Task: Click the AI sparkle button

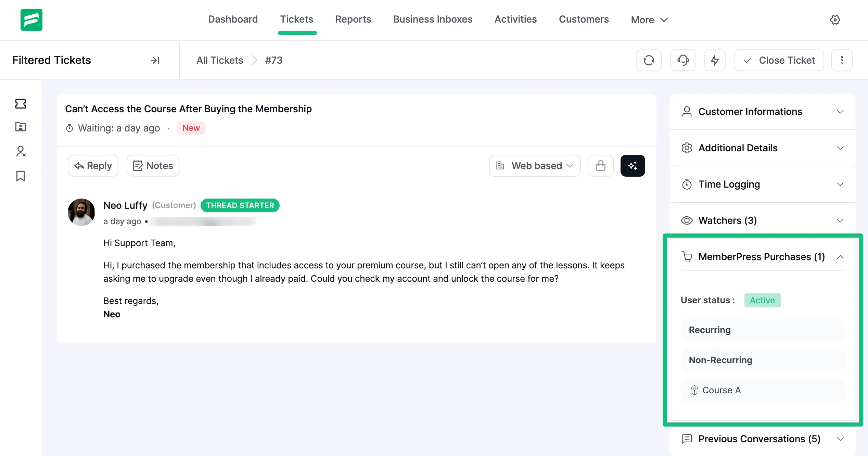Action: (633, 166)
